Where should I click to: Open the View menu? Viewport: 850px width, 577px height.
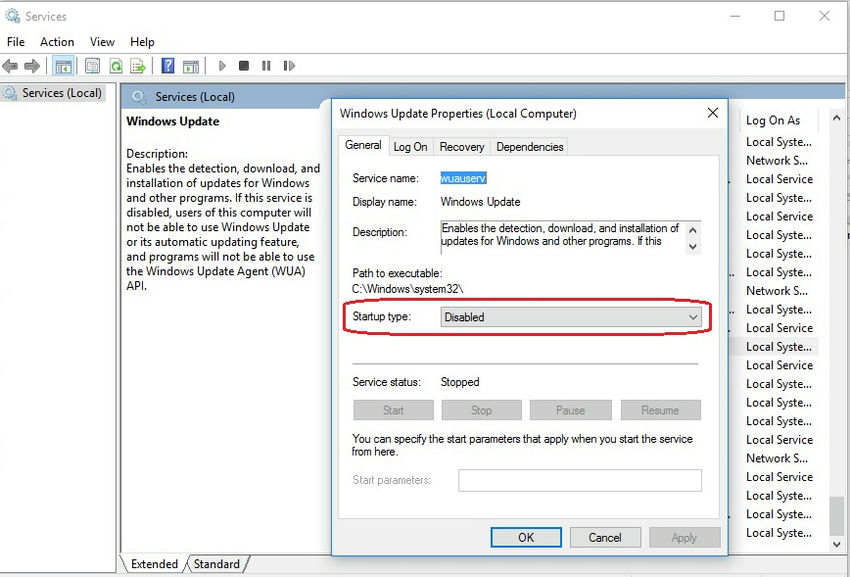pos(102,42)
